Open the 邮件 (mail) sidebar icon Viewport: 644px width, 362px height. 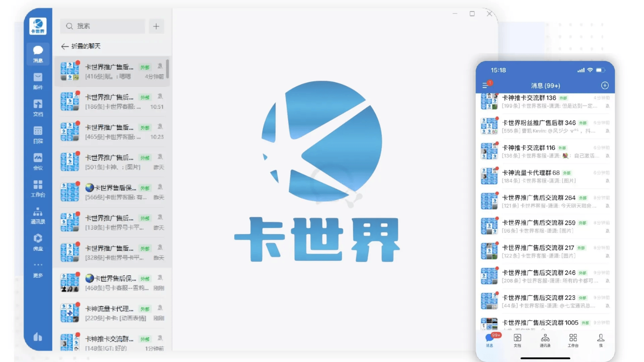38,81
